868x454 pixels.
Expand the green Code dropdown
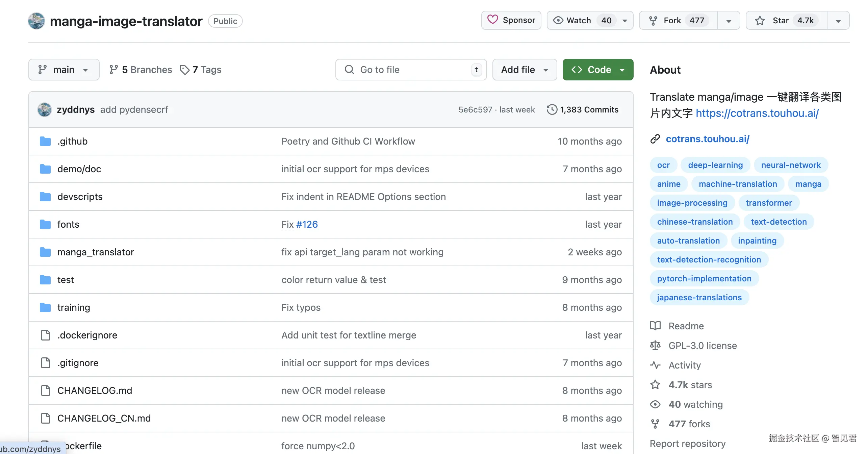pyautogui.click(x=598, y=70)
